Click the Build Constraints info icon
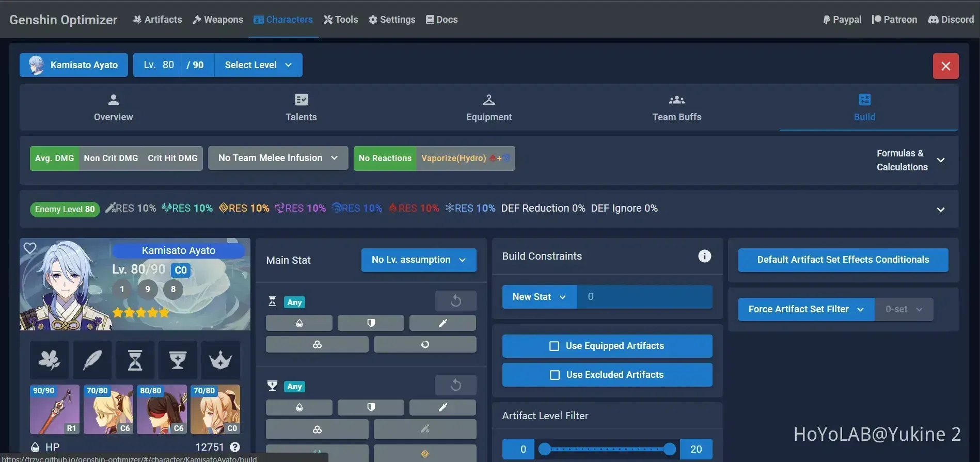 coord(704,256)
